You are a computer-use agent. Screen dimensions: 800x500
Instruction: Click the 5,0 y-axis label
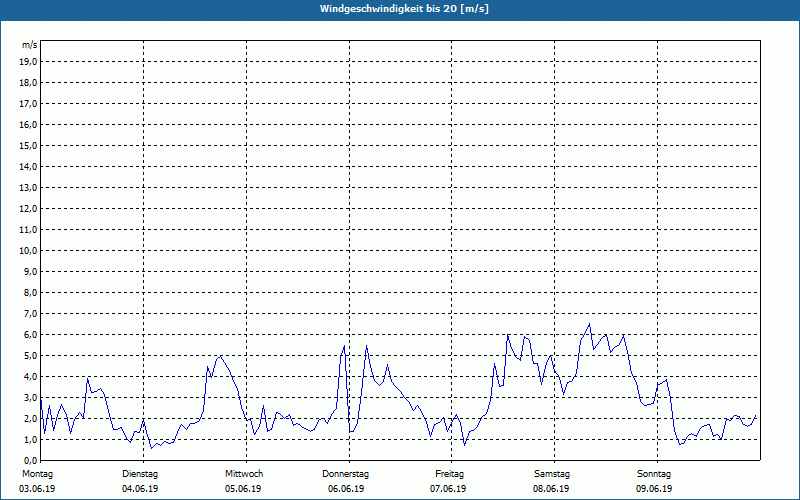(30, 355)
